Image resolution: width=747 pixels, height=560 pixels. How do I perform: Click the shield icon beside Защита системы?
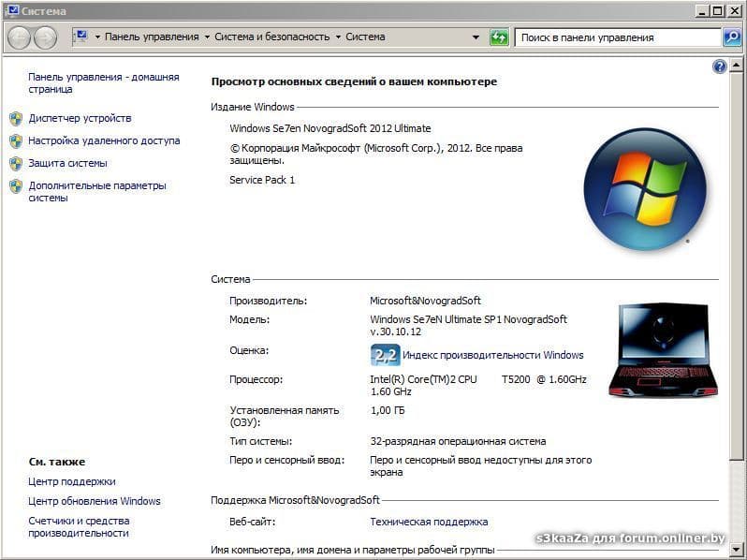coord(16,164)
